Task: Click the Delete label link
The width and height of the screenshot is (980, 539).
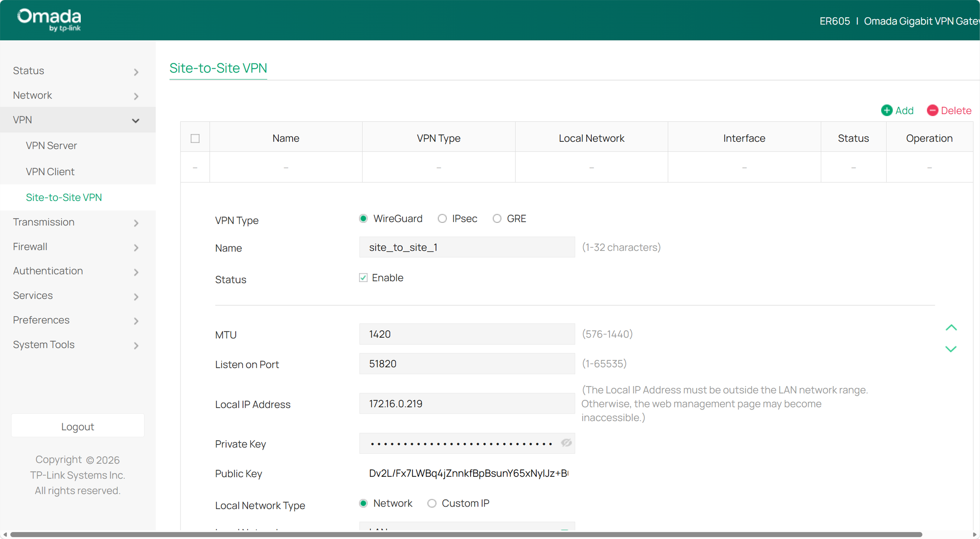Action: [x=956, y=111]
